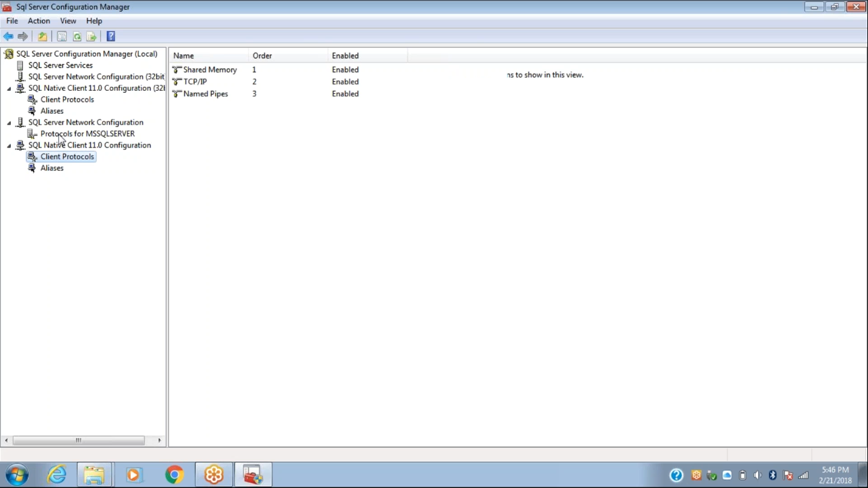Sort by the Name column header
The image size is (868, 488).
click(209, 56)
